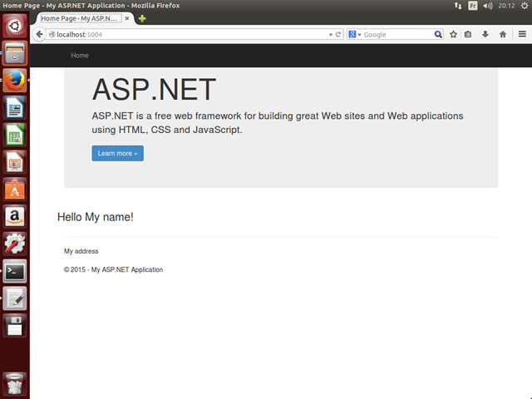
Task: Open Ubuntu Software Center from the dock
Action: pos(15,190)
